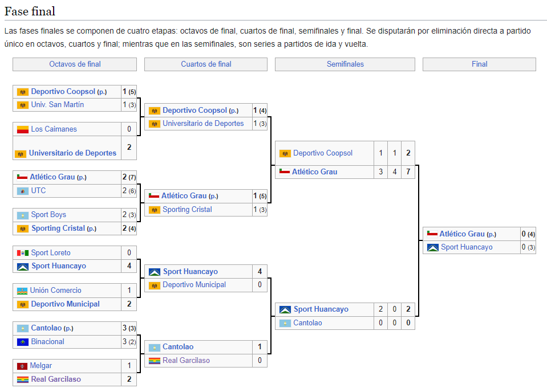This screenshot has width=547, height=392.
Task: Open Unión Comercio team link
Action: [55, 290]
